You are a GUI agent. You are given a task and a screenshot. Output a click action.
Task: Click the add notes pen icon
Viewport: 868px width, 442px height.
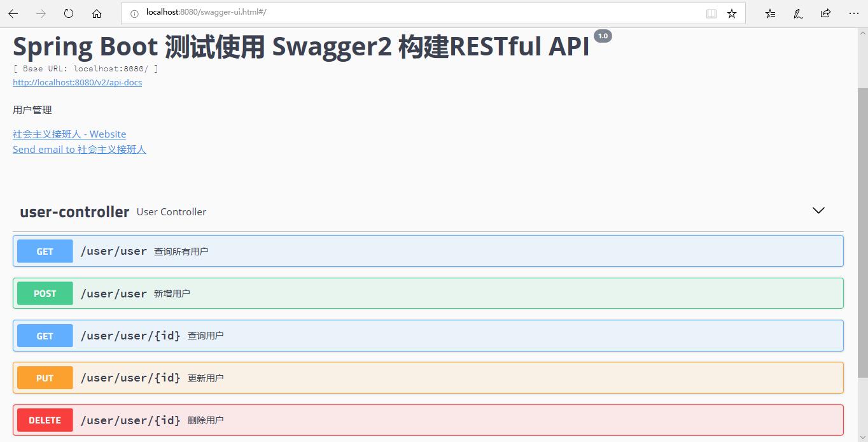pyautogui.click(x=798, y=13)
